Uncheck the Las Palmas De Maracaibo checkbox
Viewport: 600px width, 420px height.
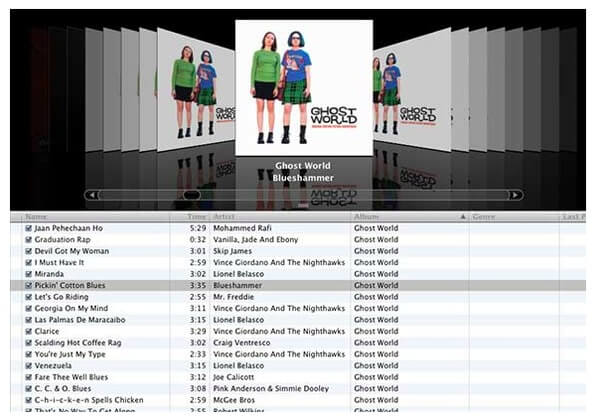(x=28, y=320)
